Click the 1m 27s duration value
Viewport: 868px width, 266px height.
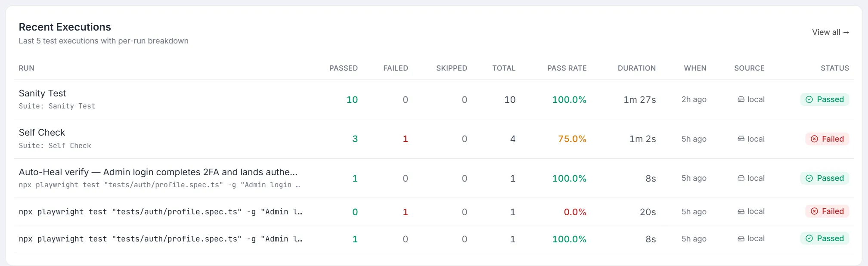pyautogui.click(x=640, y=100)
